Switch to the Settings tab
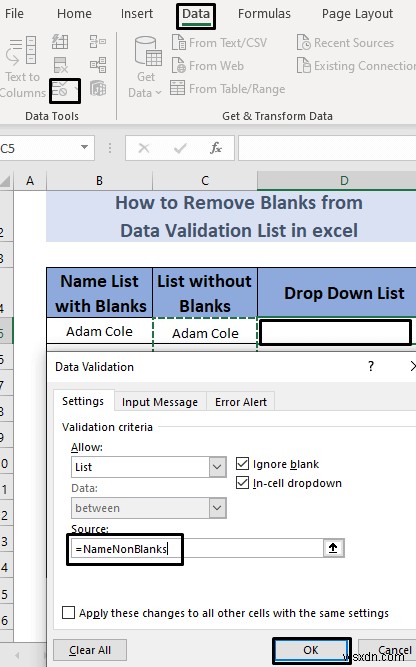The width and height of the screenshot is (416, 667). click(x=83, y=401)
